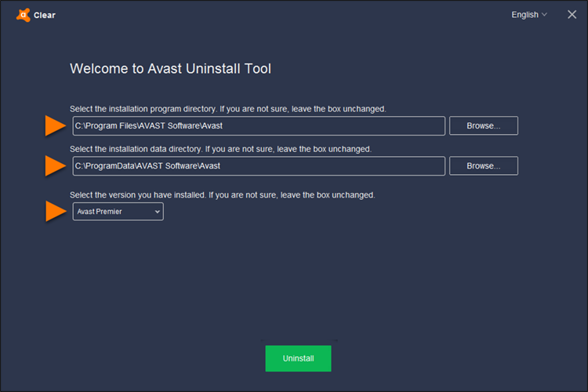The height and width of the screenshot is (392, 588).
Task: Click the orange arrow beside program directory
Action: [x=54, y=125]
